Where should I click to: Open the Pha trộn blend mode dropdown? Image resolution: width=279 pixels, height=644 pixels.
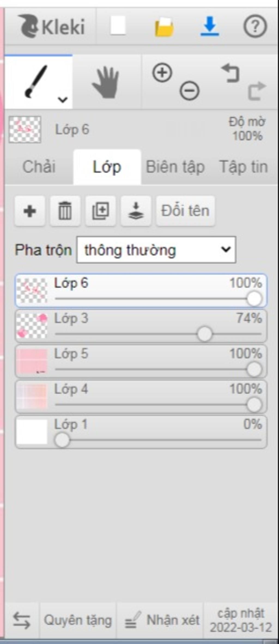(x=156, y=249)
